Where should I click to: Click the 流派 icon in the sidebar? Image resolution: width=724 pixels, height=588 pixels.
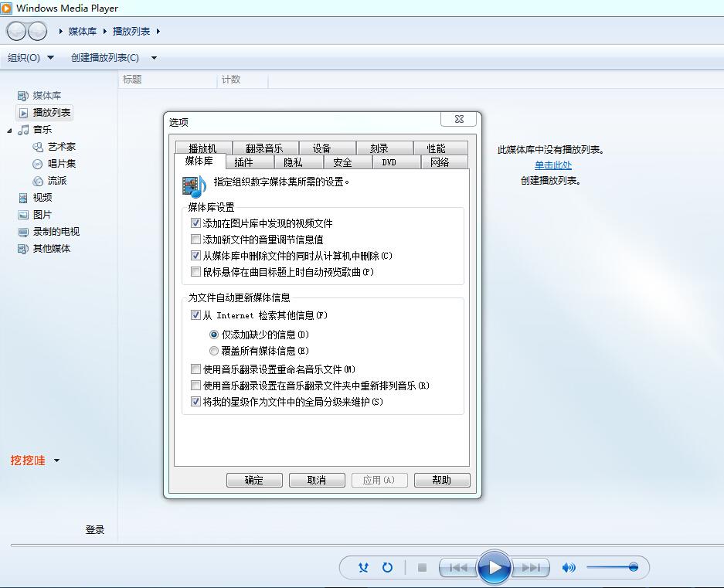[37, 181]
